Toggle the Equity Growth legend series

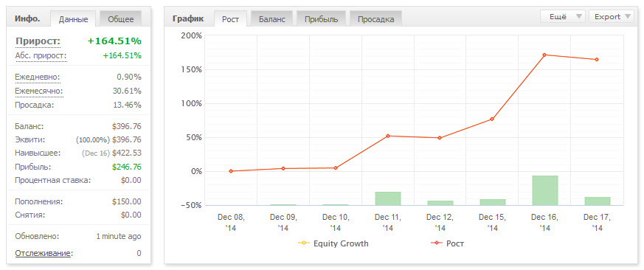tap(333, 243)
